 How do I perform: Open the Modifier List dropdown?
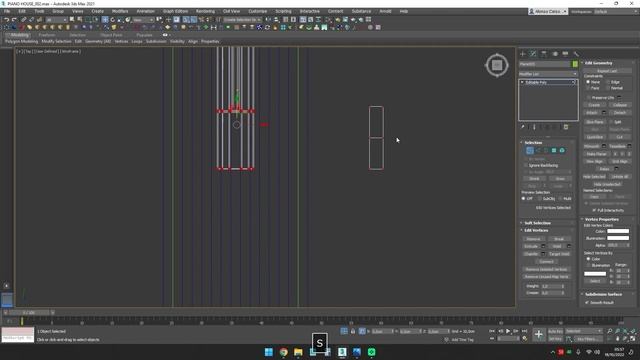point(548,74)
